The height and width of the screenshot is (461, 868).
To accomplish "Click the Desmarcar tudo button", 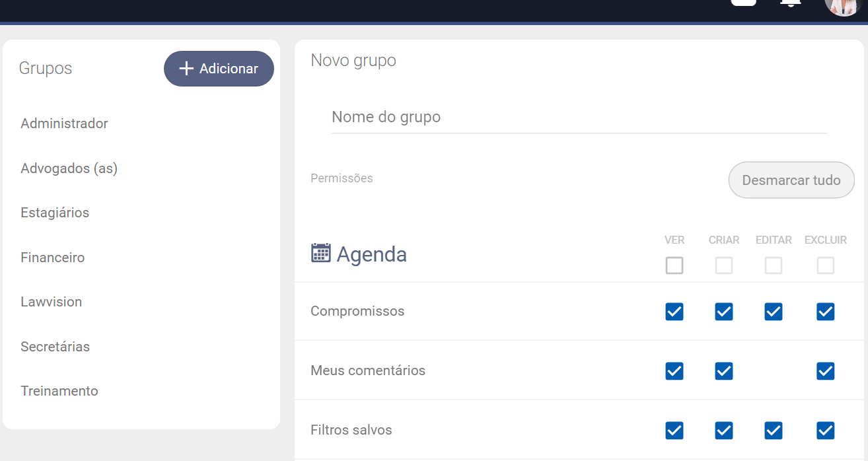I will click(791, 180).
